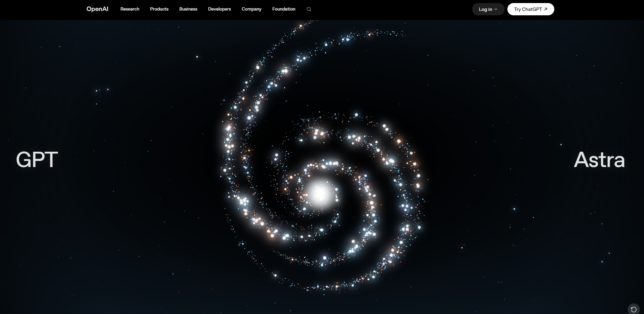
Task: Go to the Company menu item
Action: pyautogui.click(x=251, y=9)
